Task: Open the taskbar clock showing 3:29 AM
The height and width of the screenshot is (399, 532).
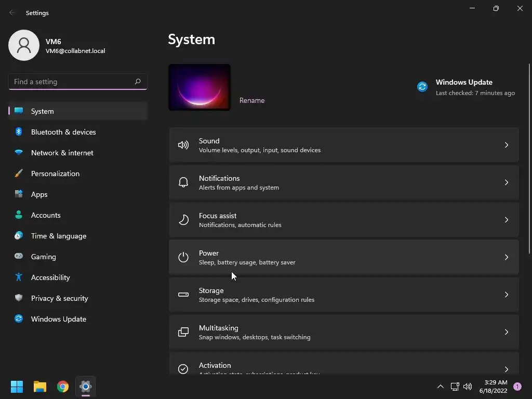Action: pyautogui.click(x=494, y=387)
